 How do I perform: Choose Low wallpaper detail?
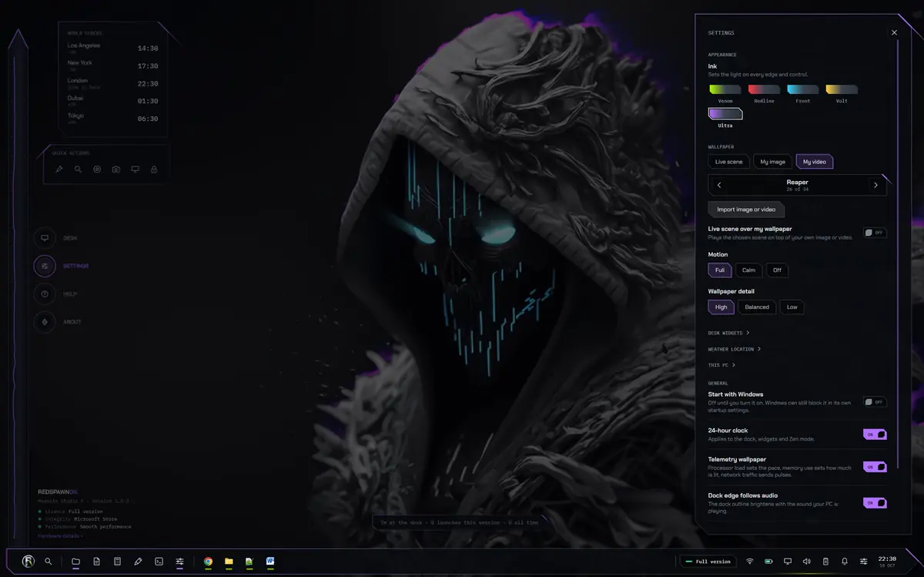[792, 307]
